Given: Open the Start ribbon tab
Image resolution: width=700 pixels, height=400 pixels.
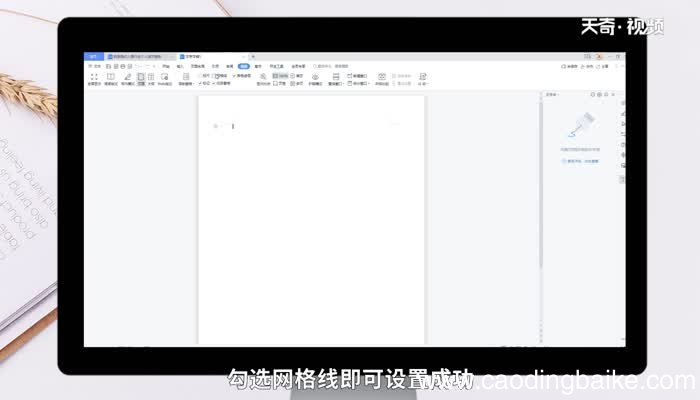Looking at the screenshot, I should [166, 66].
